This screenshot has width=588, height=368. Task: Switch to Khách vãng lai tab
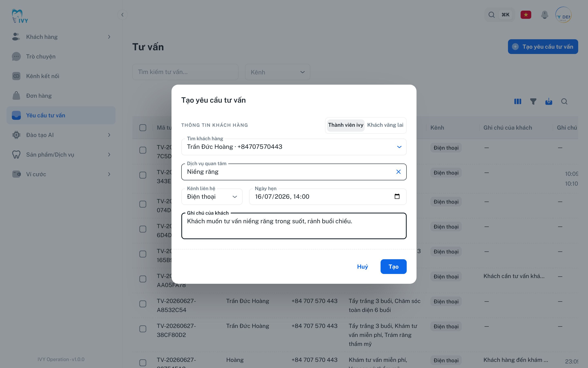tap(385, 125)
